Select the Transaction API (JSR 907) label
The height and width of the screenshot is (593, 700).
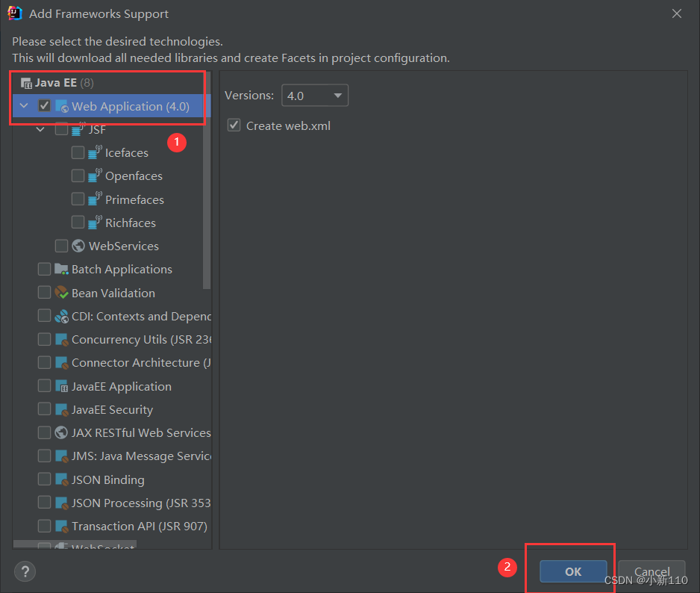140,527
